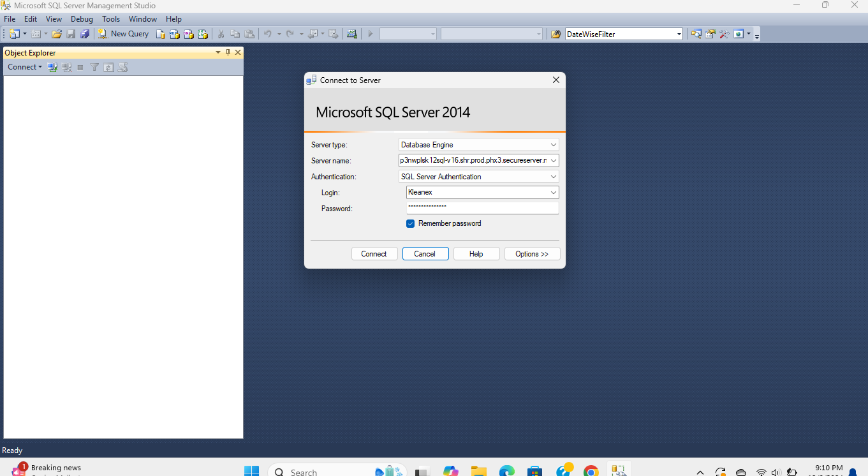Viewport: 868px width, 476px height.
Task: Click the Save All icon
Action: 85,34
